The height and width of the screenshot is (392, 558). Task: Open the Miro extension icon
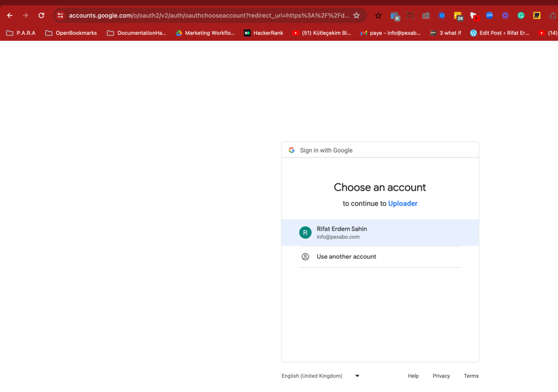(x=537, y=15)
